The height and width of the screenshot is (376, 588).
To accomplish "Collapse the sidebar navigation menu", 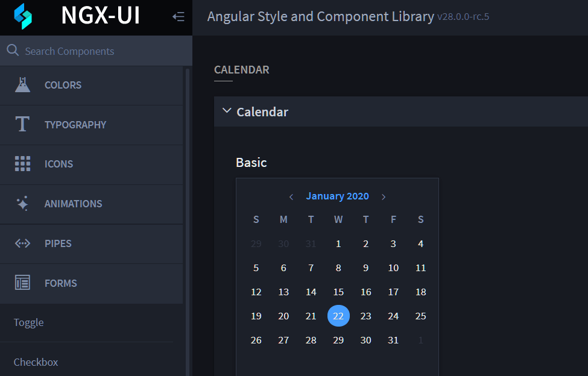I will pos(179,17).
